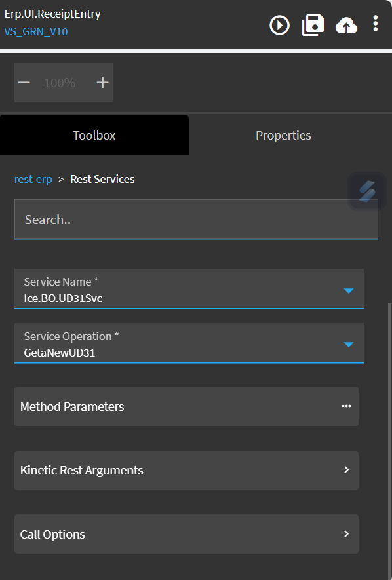
Task: Click the floating blue assistant icon
Action: [x=367, y=191]
